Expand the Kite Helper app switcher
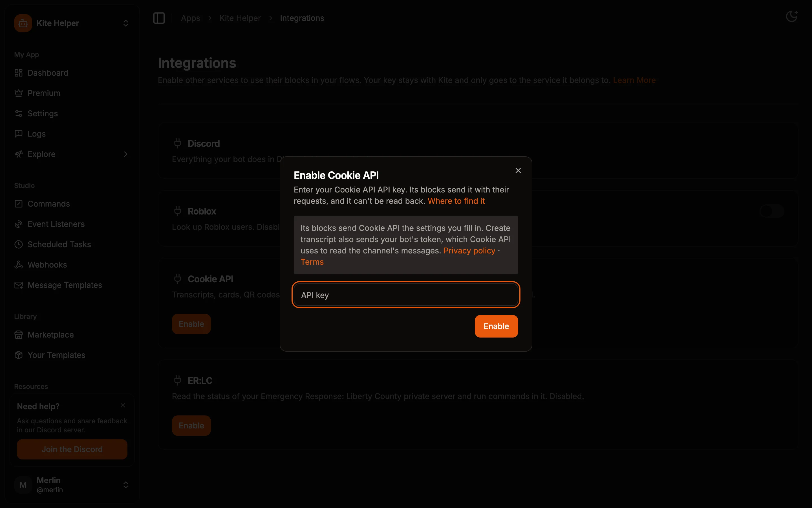Image resolution: width=812 pixels, height=508 pixels. pyautogui.click(x=126, y=23)
